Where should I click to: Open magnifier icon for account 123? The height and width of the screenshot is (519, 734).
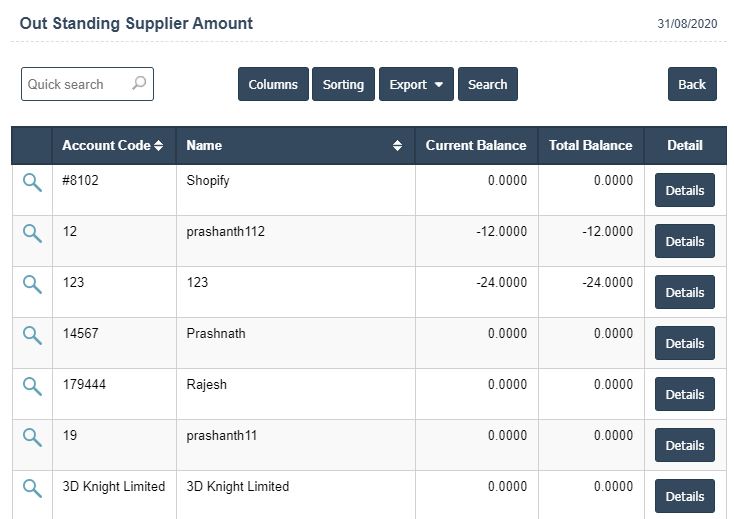[32, 284]
